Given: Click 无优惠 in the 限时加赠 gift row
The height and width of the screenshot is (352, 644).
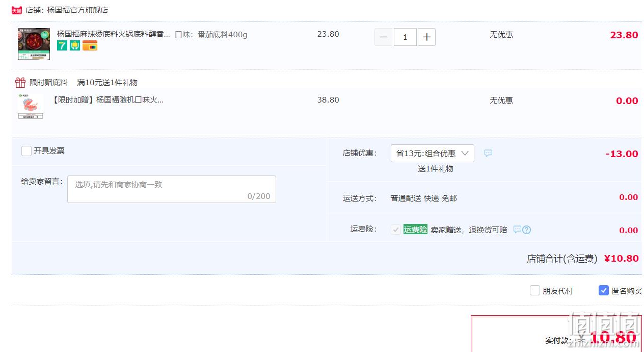Looking at the screenshot, I should [x=501, y=100].
